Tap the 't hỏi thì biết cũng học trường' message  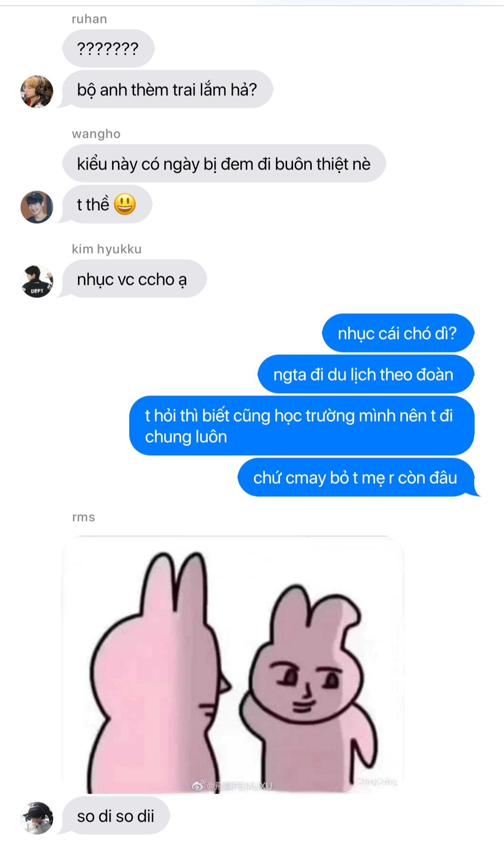pos(301,426)
